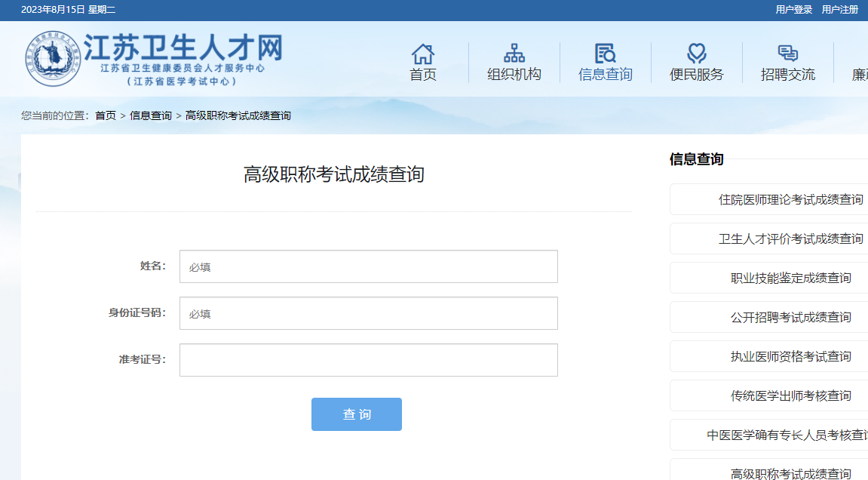Click 传统医学出师考核查询 sidebar entry
868x480 pixels.
790,396
